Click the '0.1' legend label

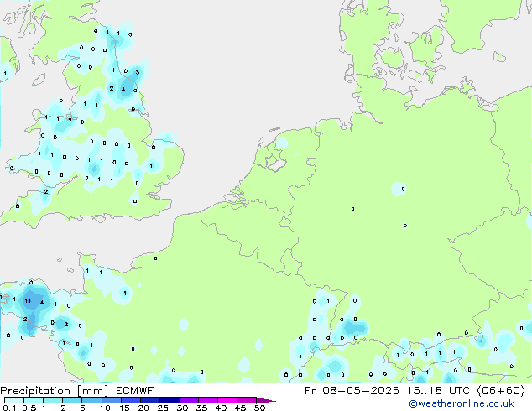coord(9,408)
